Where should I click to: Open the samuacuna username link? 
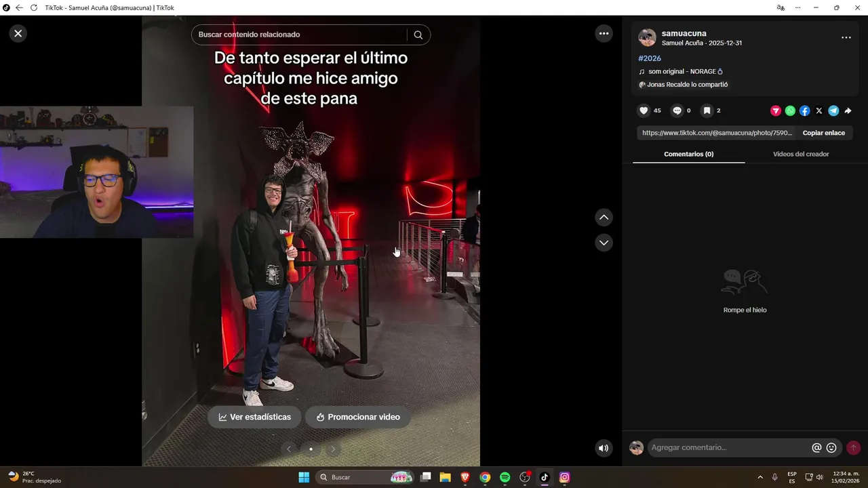pos(684,33)
